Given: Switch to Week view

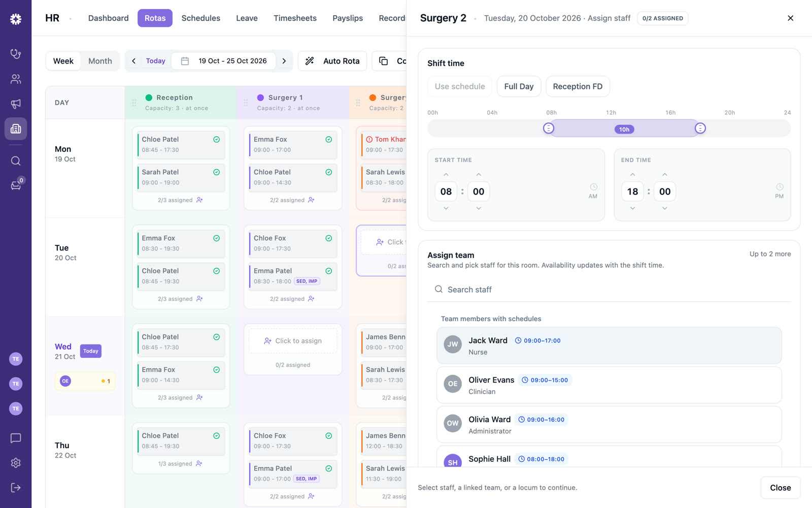Looking at the screenshot, I should pyautogui.click(x=63, y=61).
